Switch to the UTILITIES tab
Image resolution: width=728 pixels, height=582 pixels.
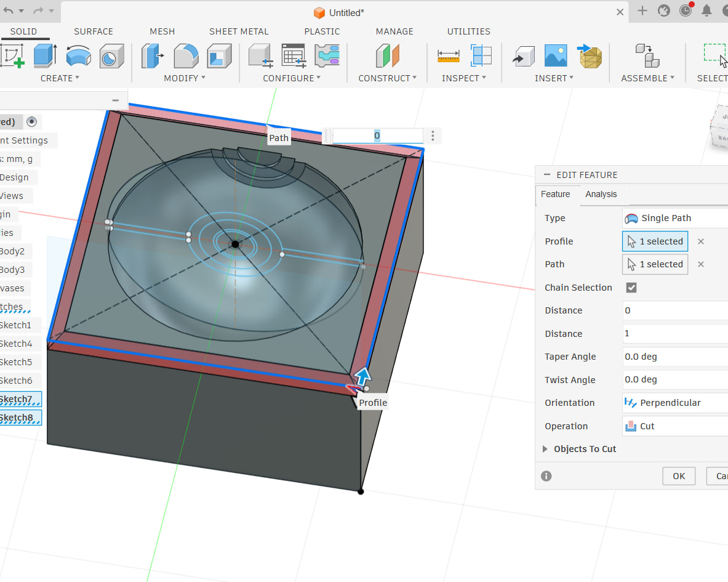[x=468, y=31]
